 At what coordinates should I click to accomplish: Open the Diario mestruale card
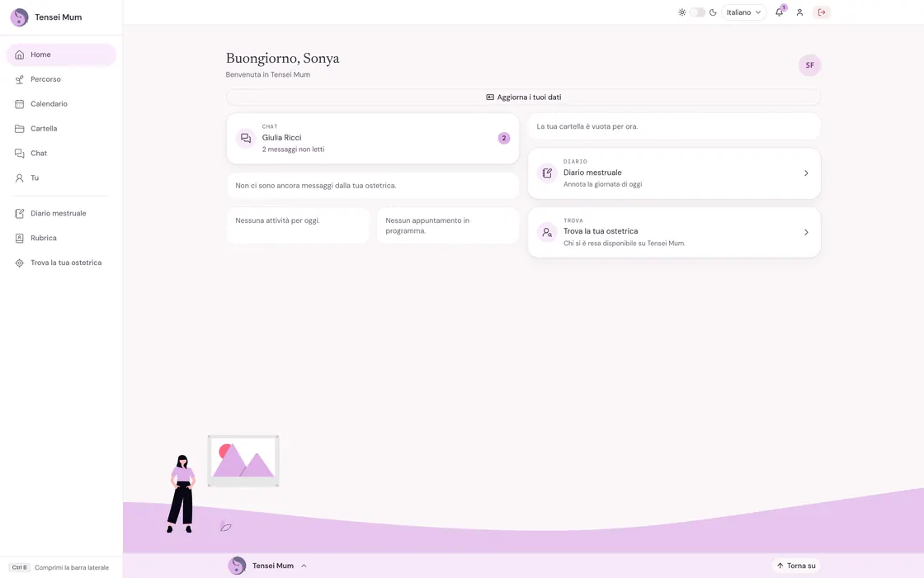[x=674, y=173]
